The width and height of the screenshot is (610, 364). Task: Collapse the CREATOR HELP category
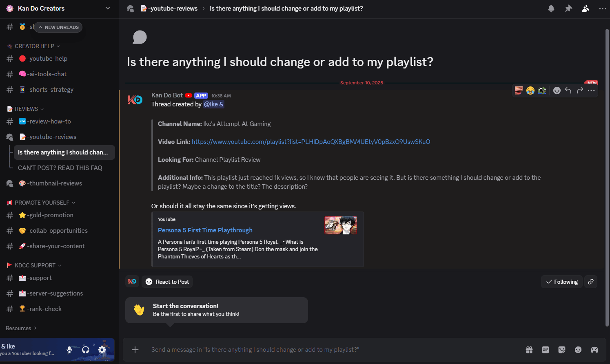pos(33,46)
